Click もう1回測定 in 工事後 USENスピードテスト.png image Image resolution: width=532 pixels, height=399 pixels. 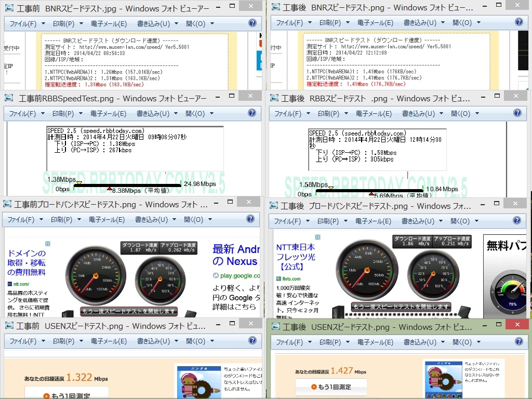pyautogui.click(x=331, y=387)
